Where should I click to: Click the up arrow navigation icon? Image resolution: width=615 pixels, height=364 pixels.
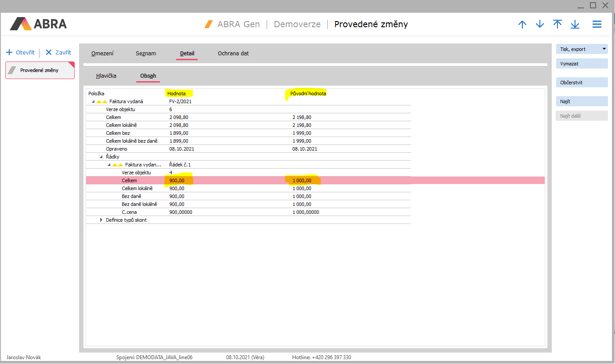[522, 25]
